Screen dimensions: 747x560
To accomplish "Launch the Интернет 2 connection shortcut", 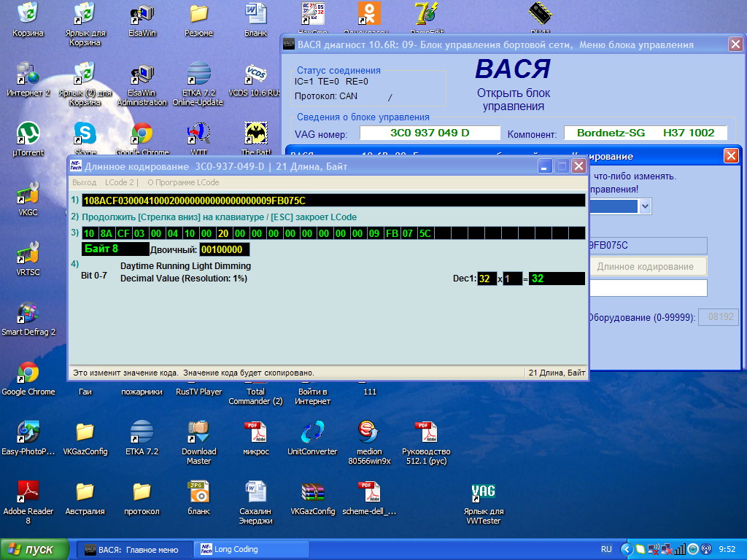I will coord(28,74).
